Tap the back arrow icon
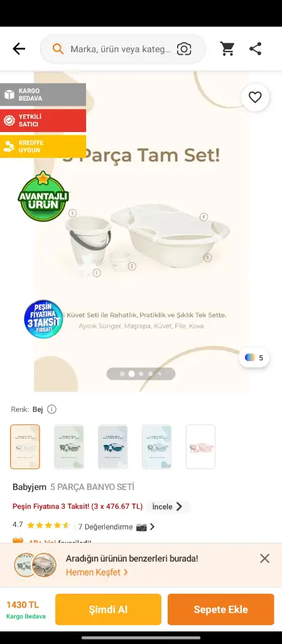 19,49
